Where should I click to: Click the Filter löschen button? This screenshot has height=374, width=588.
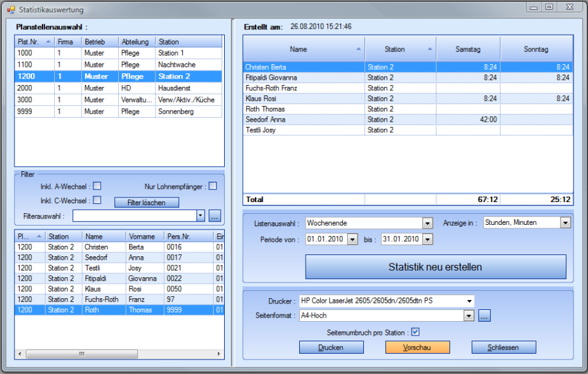[x=146, y=203]
